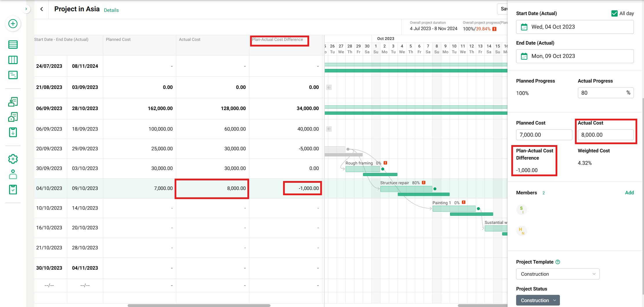Expand the Construction project status dropdown
The width and height of the screenshot is (644, 307).
(538, 300)
